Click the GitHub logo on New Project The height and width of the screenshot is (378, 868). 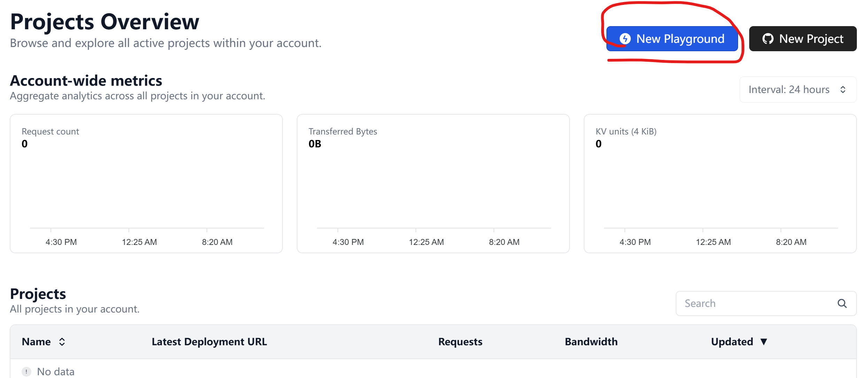(x=768, y=39)
